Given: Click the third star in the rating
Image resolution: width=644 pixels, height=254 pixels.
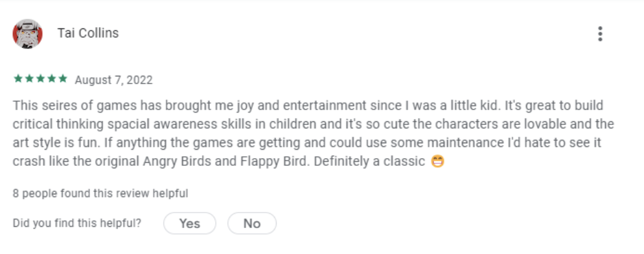Looking at the screenshot, I should tap(40, 78).
